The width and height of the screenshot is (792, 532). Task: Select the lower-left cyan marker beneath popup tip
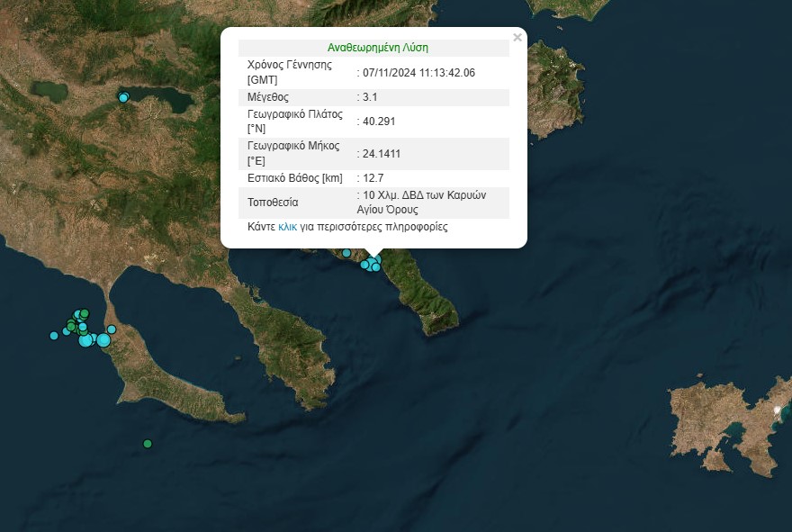(364, 265)
